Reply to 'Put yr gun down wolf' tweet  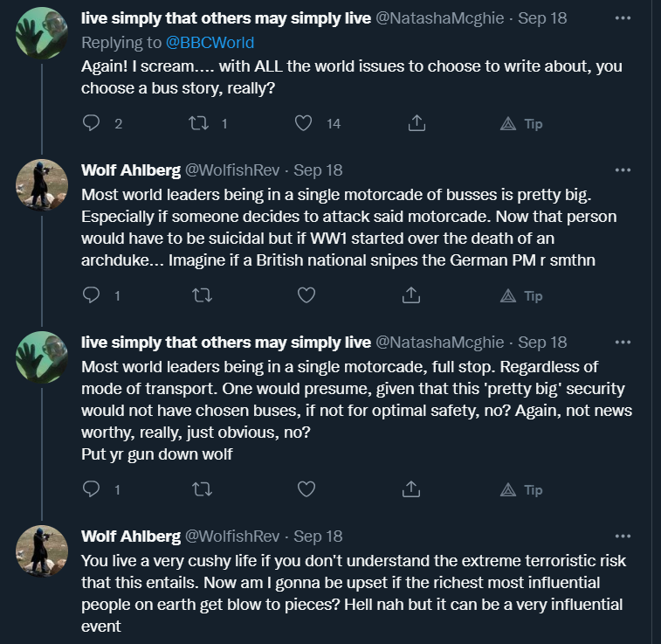(x=92, y=489)
